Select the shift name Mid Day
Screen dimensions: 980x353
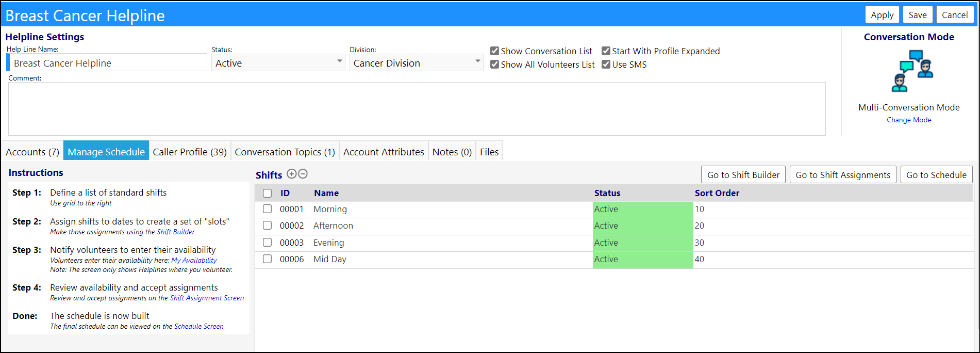pos(330,259)
